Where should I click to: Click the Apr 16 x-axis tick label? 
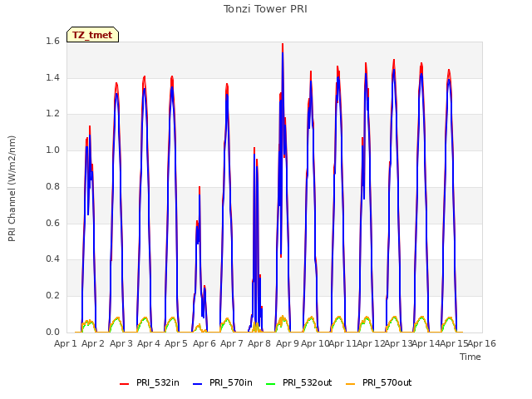pos(482,343)
